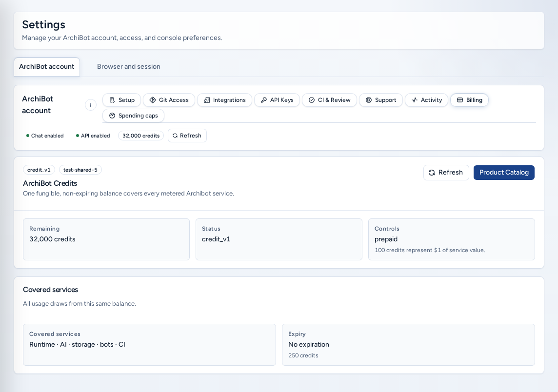The width and height of the screenshot is (558, 392).
Task: Click Refresh next to Product Catalog
Action: pyautogui.click(x=446, y=173)
